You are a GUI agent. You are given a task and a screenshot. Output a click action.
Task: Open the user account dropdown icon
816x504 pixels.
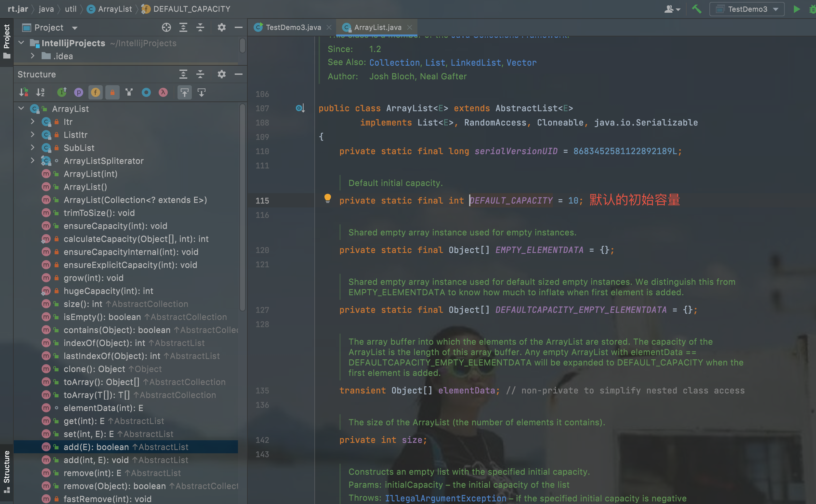click(x=672, y=9)
